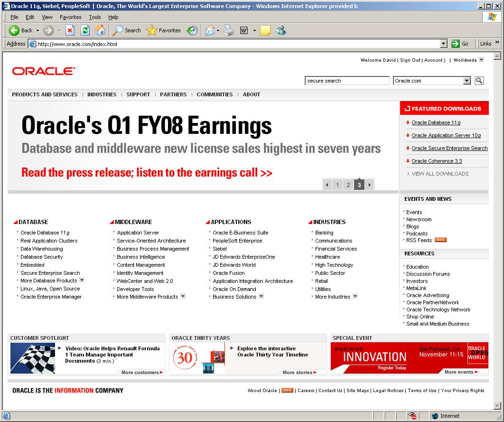Screen dimensions: 504x422
Task: Open the Worldwide region dropdown
Action: click(481, 60)
